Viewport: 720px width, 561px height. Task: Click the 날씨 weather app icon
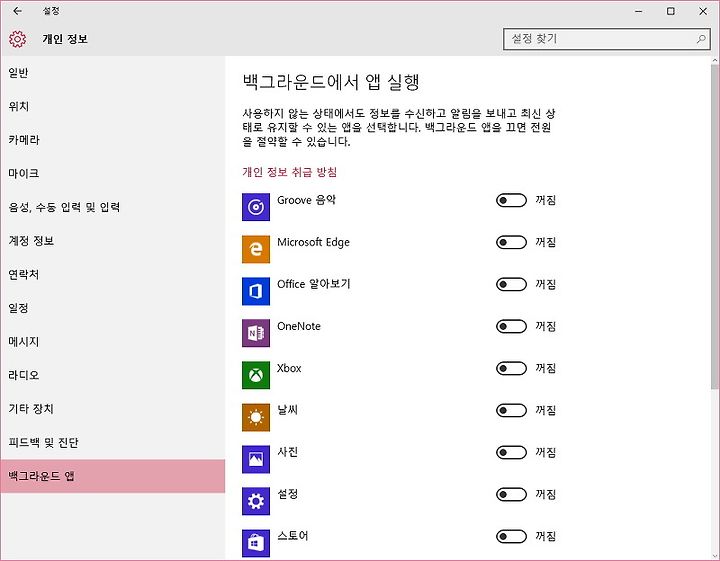click(x=256, y=417)
